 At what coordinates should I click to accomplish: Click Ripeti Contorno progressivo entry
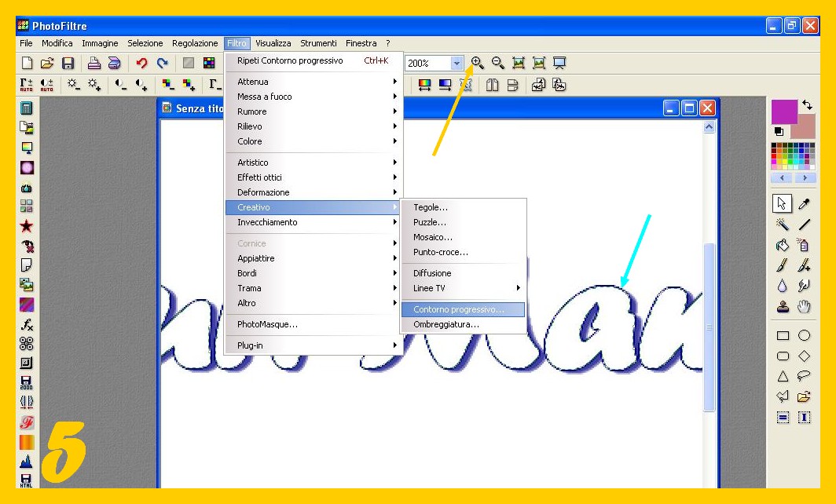point(290,60)
